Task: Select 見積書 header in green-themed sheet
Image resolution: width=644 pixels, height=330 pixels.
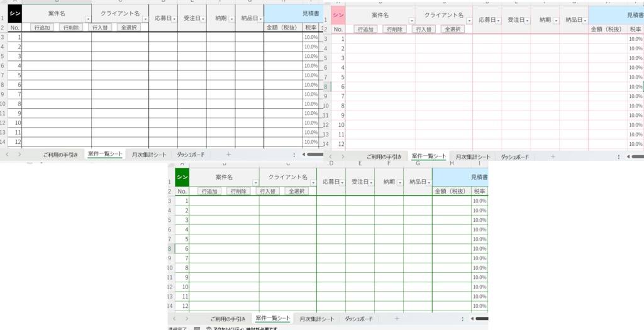Action: 460,177
